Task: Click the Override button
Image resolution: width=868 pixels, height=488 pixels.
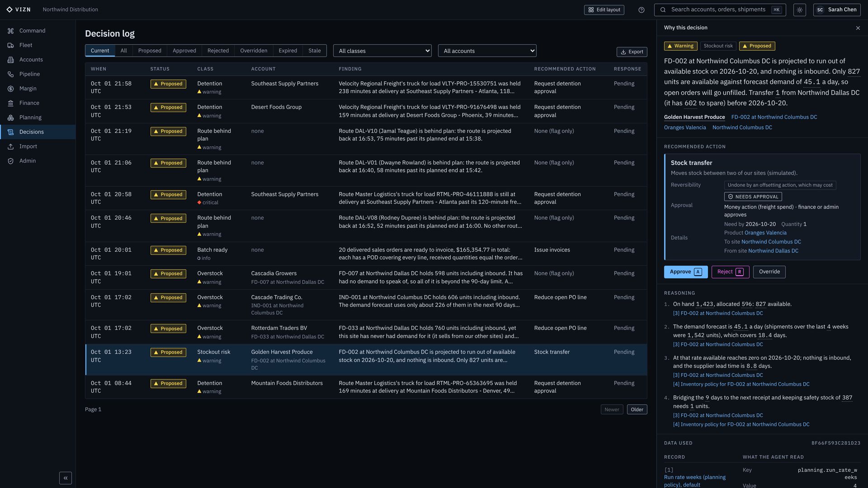Action: point(769,272)
